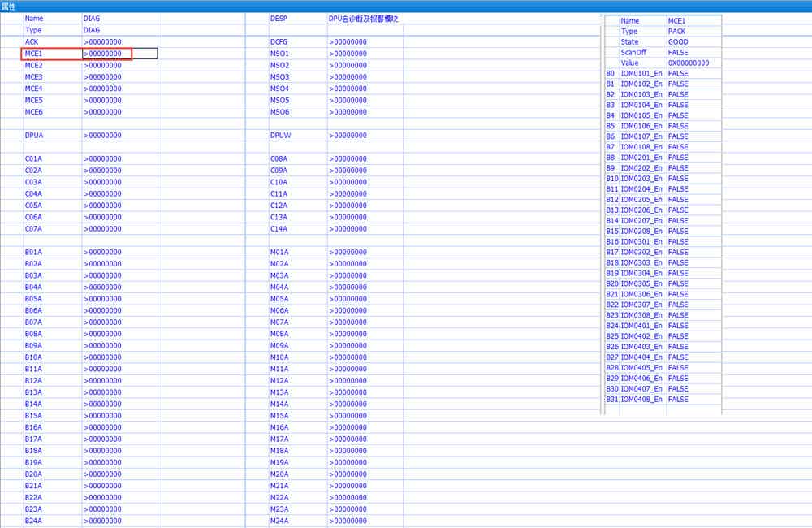Select bit B15 IOM0208_En row
Image resolution: width=812 pixels, height=528 pixels.
point(663,231)
